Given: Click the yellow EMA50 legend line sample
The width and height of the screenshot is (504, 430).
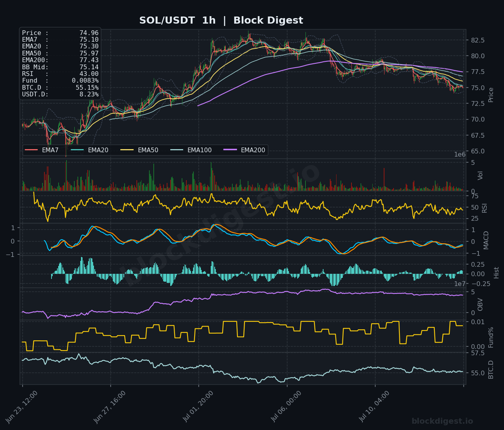Looking at the screenshot, I should coord(127,150).
